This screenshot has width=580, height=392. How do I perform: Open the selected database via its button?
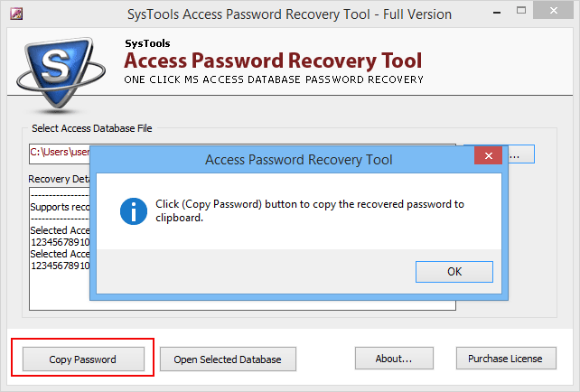click(228, 359)
